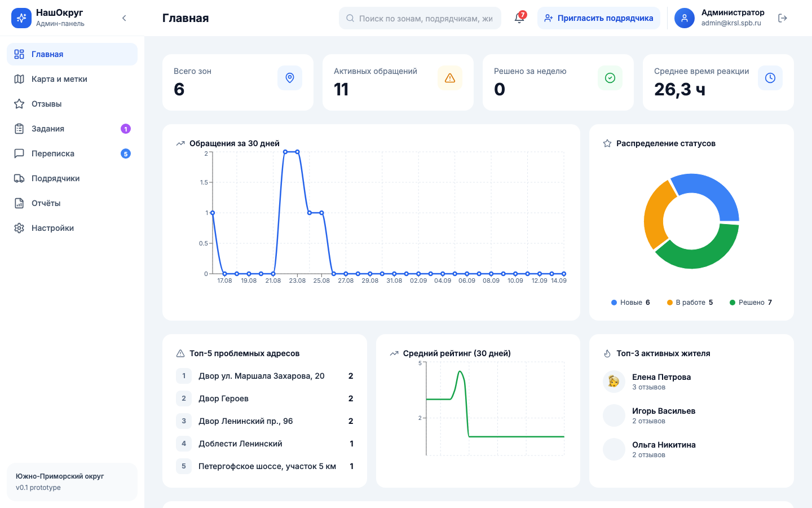Click the clock icon on Среднее время реакции card
Viewport: 812px width, 508px height.
(770, 78)
